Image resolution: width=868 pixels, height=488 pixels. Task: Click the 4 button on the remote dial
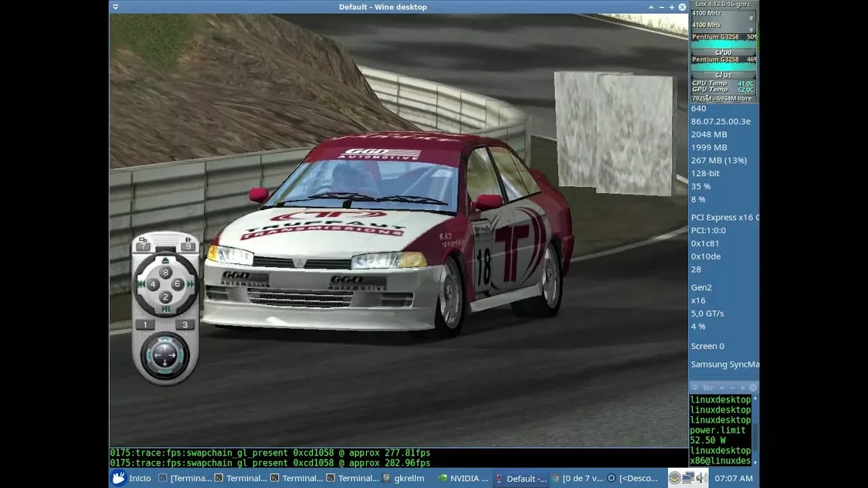pos(153,285)
